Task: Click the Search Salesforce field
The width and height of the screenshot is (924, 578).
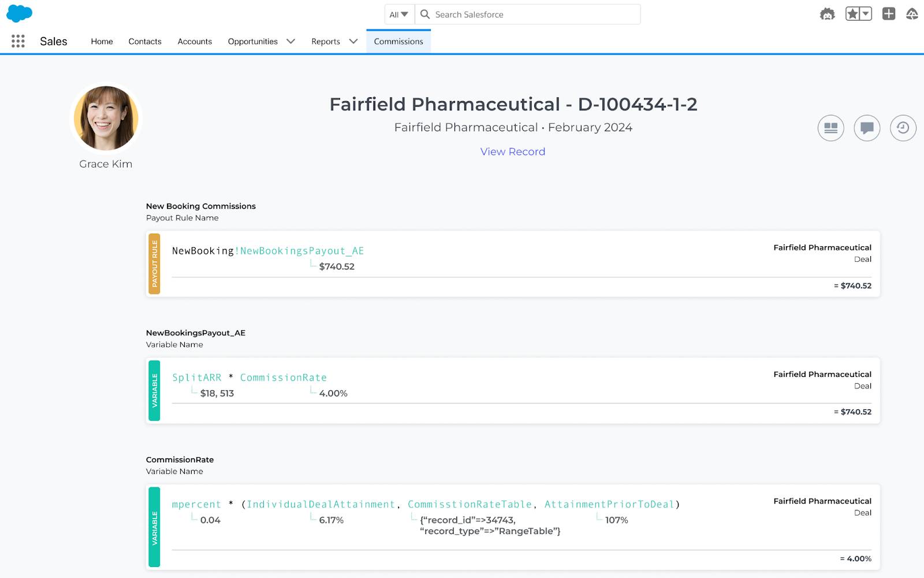Action: (x=528, y=14)
